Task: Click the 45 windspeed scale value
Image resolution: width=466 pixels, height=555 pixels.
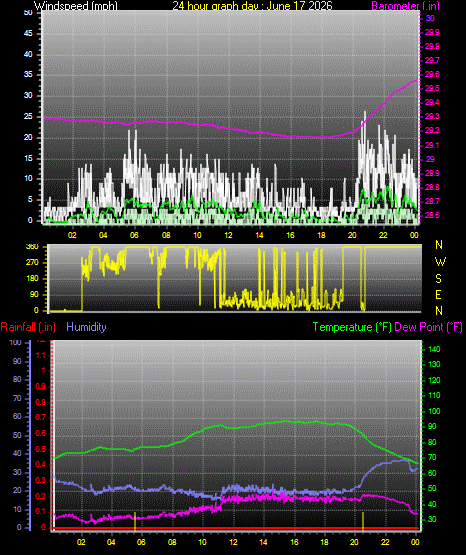Action: tap(28, 33)
